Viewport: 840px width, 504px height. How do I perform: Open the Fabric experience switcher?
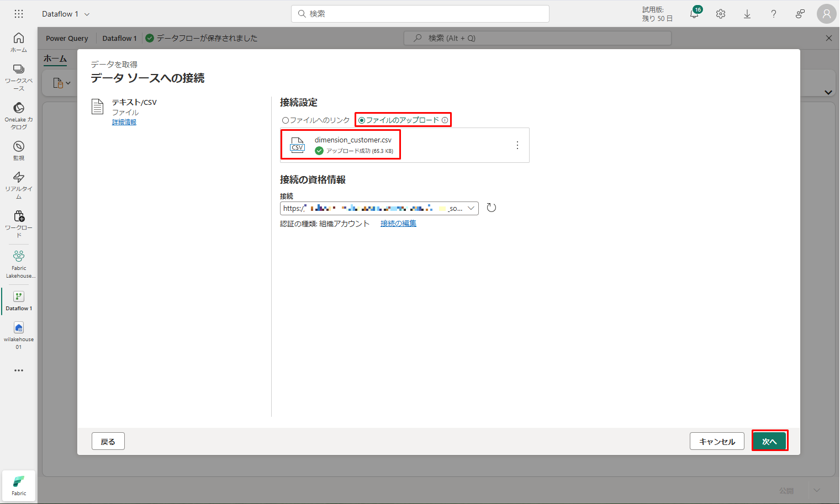19,486
